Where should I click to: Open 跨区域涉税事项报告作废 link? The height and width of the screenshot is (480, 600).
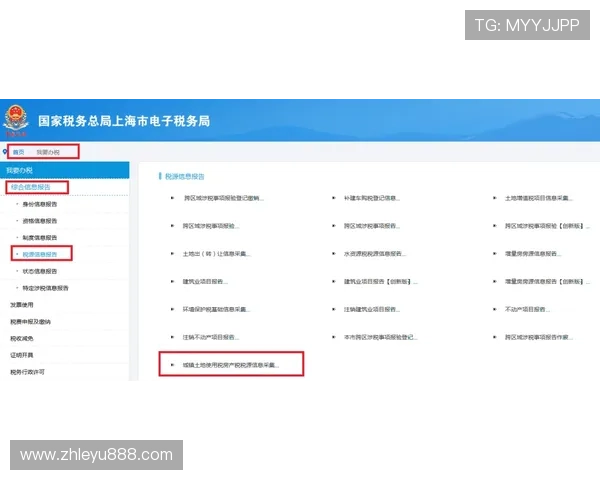[539, 337]
